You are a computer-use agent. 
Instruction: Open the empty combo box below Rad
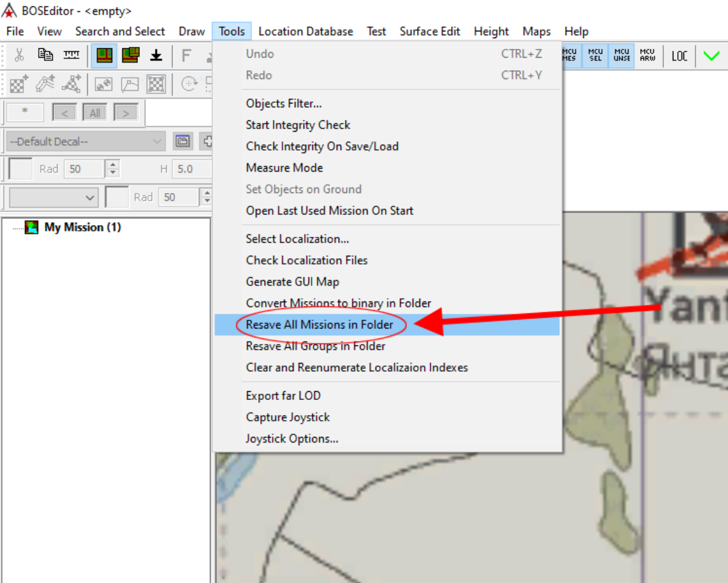click(54, 197)
